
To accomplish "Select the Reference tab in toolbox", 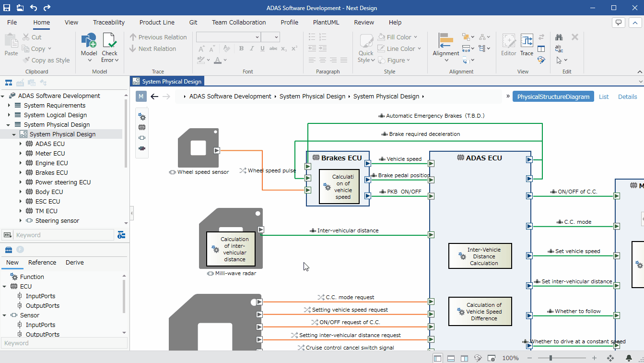I will (42, 262).
